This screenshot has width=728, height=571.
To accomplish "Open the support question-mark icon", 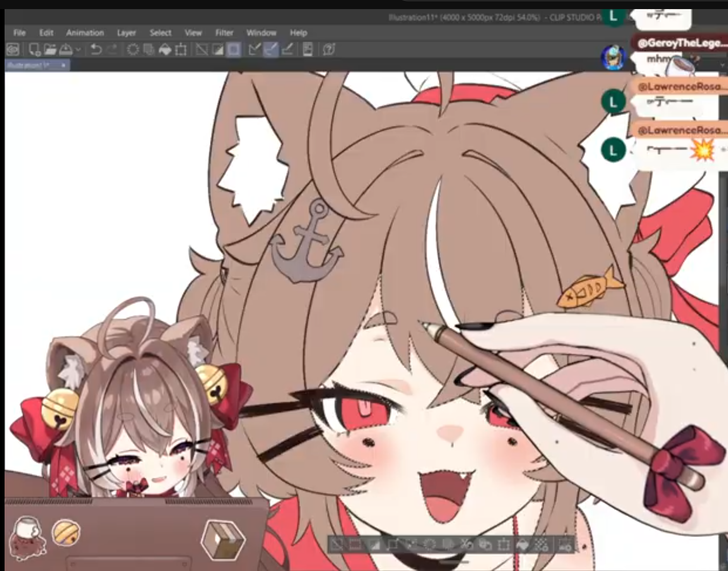I will 329,50.
